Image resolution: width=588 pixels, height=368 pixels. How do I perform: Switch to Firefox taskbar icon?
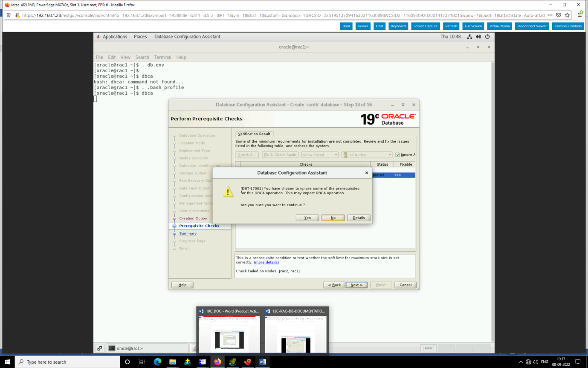pyautogui.click(x=217, y=362)
